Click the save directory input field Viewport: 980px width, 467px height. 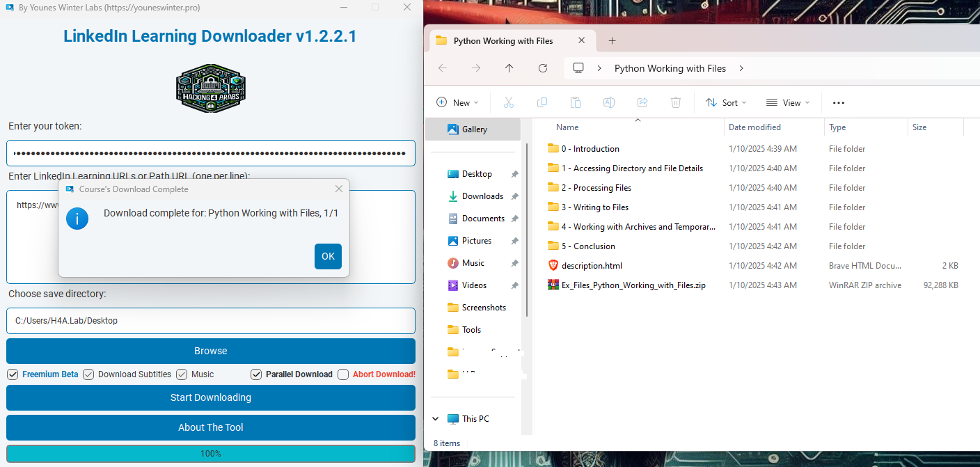[210, 321]
